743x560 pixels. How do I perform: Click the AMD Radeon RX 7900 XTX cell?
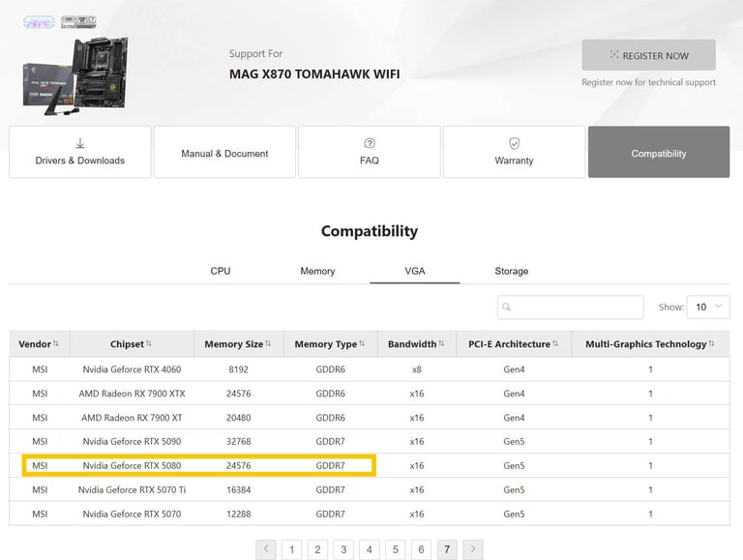point(132,394)
